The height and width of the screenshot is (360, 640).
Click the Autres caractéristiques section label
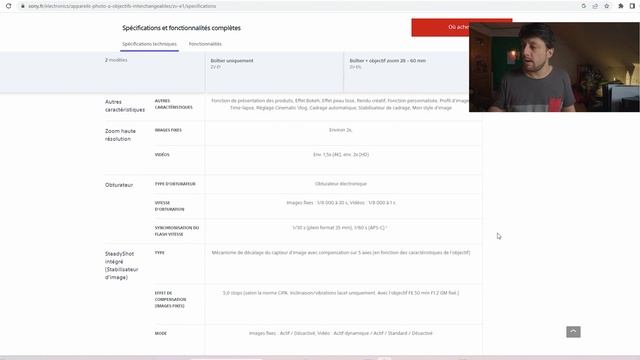[125, 106]
